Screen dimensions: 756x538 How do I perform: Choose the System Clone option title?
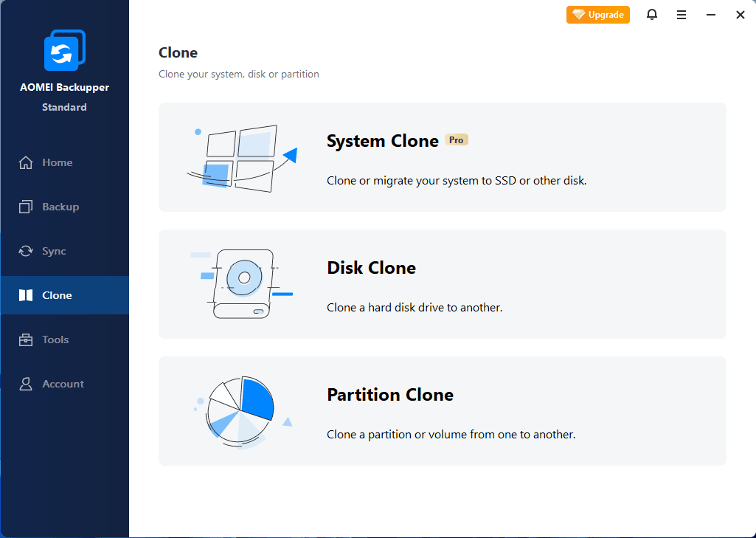coord(383,141)
